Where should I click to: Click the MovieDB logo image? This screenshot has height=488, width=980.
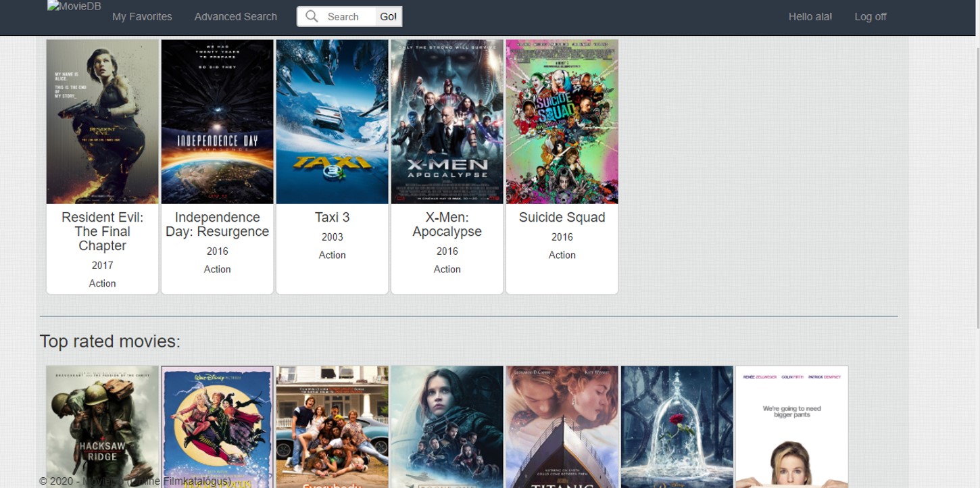(74, 7)
